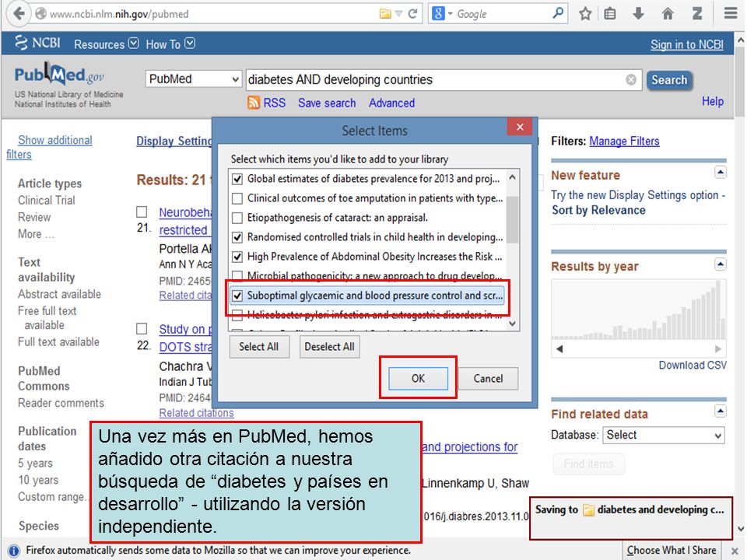Tick the checkbox for result 21
The image size is (747, 560).
pyautogui.click(x=142, y=212)
